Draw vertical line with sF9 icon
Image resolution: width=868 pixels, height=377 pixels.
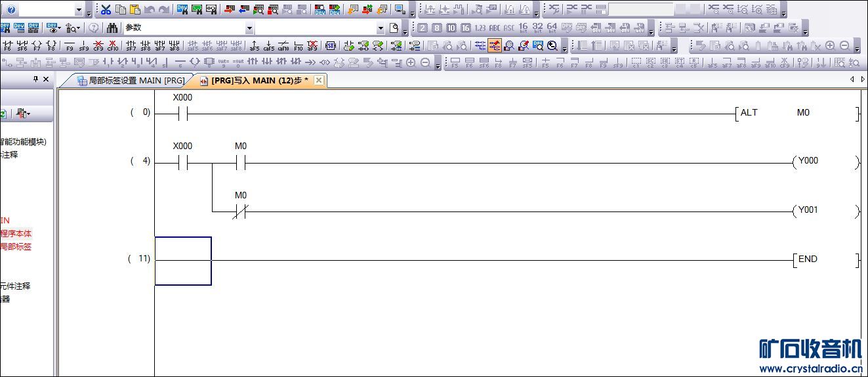[x=84, y=47]
